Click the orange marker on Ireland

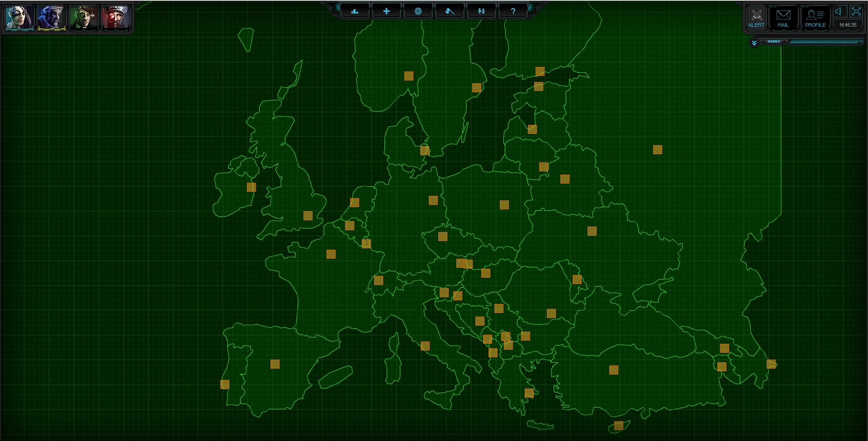[x=251, y=187]
